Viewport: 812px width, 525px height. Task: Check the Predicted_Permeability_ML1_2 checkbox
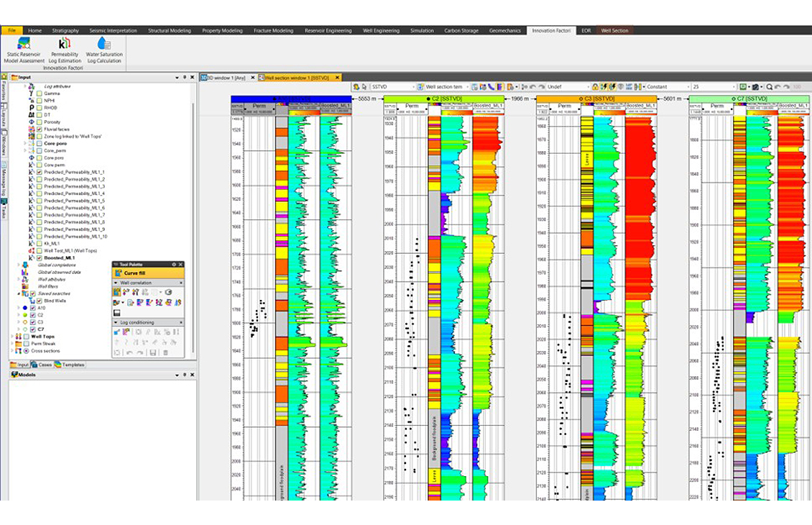pos(40,179)
